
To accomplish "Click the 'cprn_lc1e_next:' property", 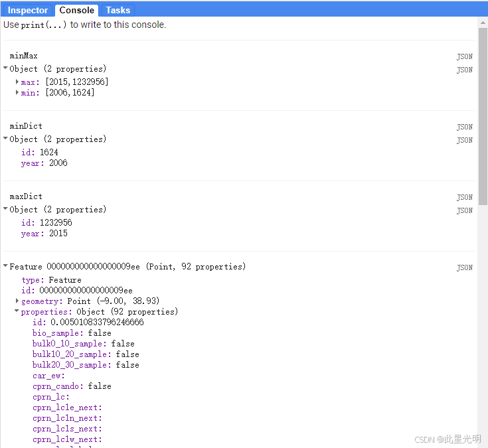I will [x=67, y=408].
